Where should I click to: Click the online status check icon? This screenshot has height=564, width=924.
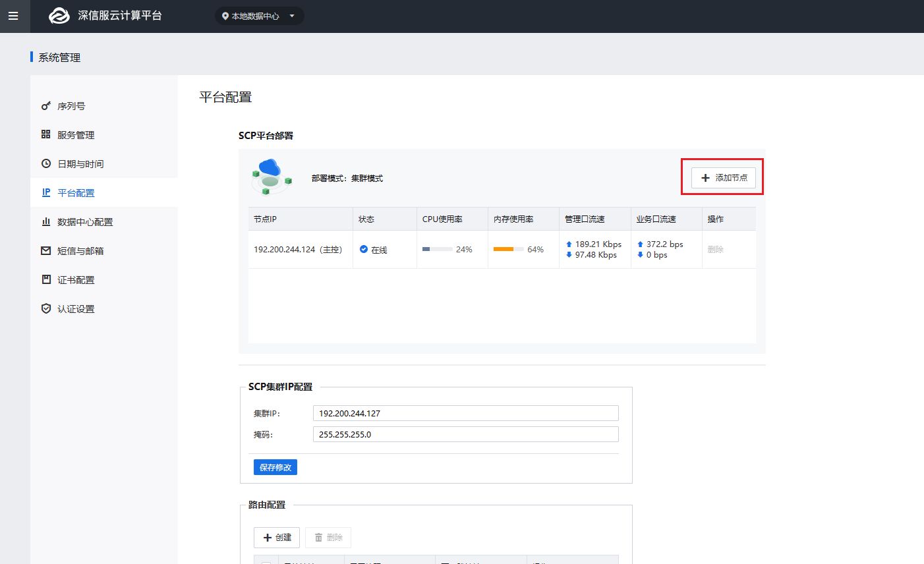[x=364, y=249]
